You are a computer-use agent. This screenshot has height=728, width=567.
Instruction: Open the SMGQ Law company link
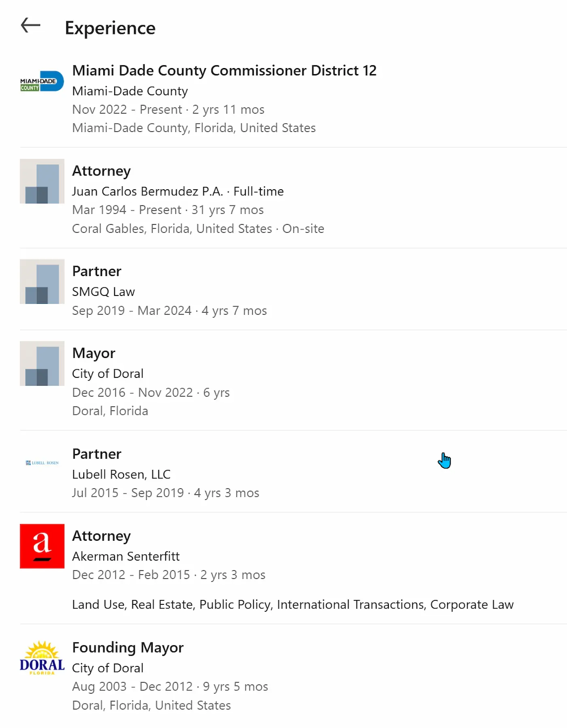click(103, 292)
